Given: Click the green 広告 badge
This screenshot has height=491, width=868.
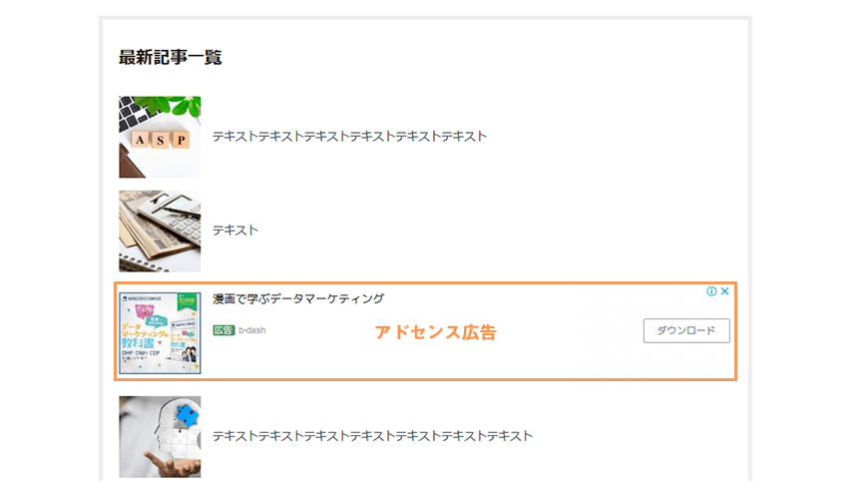Looking at the screenshot, I should click(x=223, y=330).
